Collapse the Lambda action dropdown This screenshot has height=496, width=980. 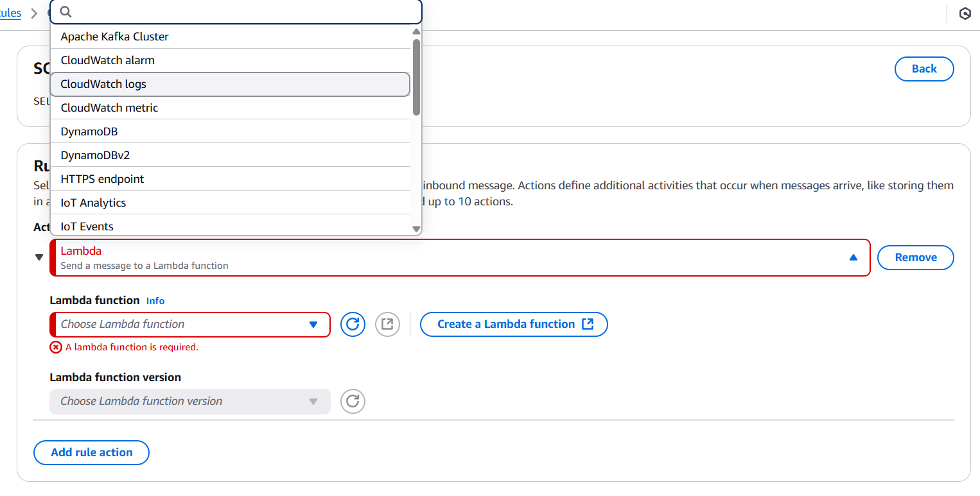(x=853, y=257)
